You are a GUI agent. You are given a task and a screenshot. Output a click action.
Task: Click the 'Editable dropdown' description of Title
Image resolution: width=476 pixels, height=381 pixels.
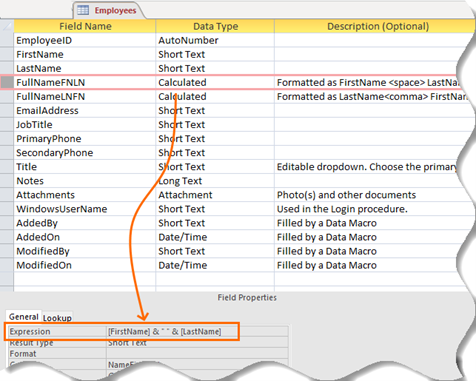click(x=367, y=167)
